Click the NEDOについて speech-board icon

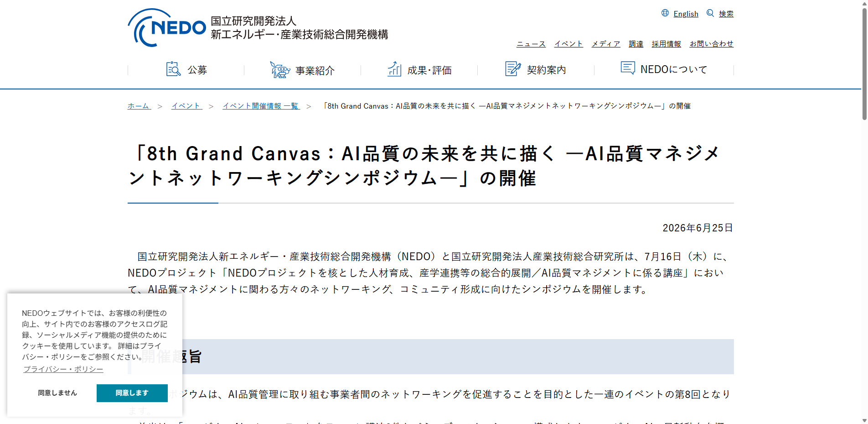click(x=628, y=68)
